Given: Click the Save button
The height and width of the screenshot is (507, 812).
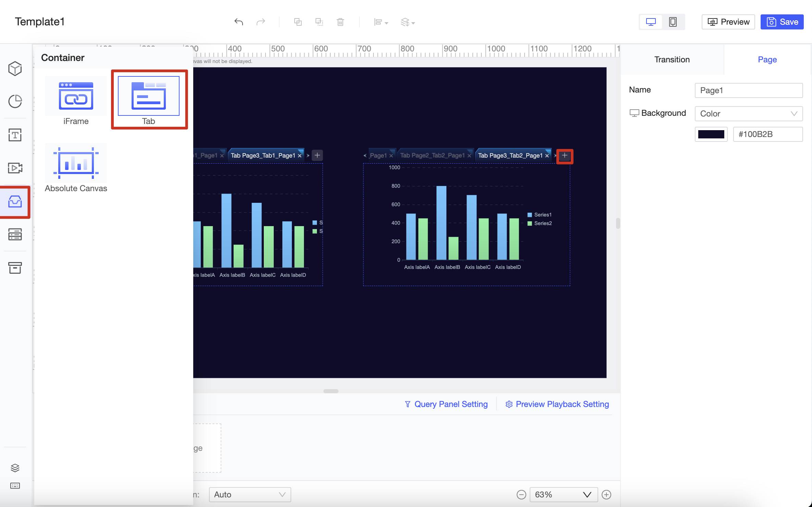Looking at the screenshot, I should (782, 22).
